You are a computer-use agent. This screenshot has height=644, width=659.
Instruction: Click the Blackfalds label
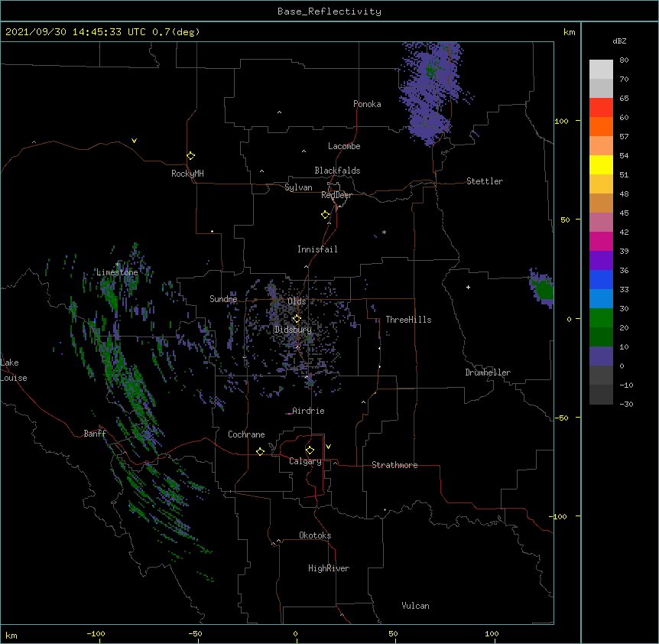pos(337,171)
